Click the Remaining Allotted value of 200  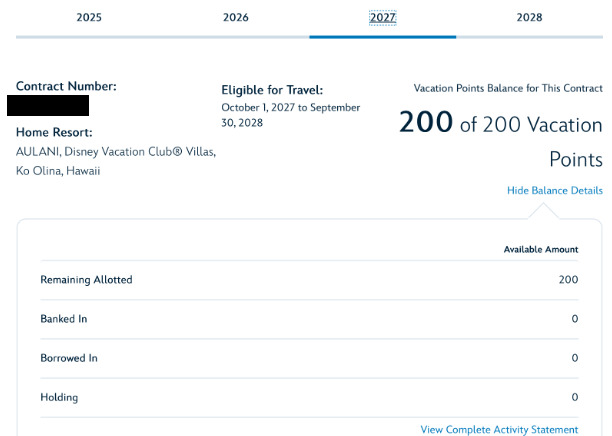[568, 280]
